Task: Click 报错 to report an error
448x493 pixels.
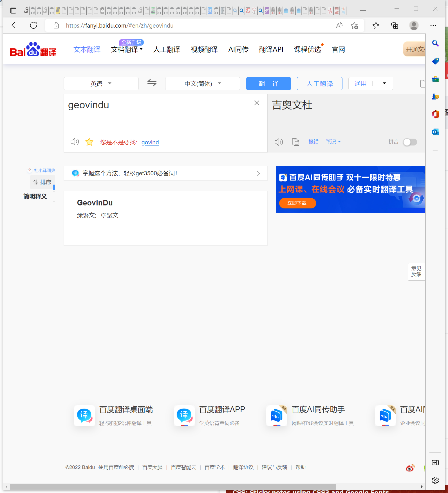Action: [x=313, y=142]
